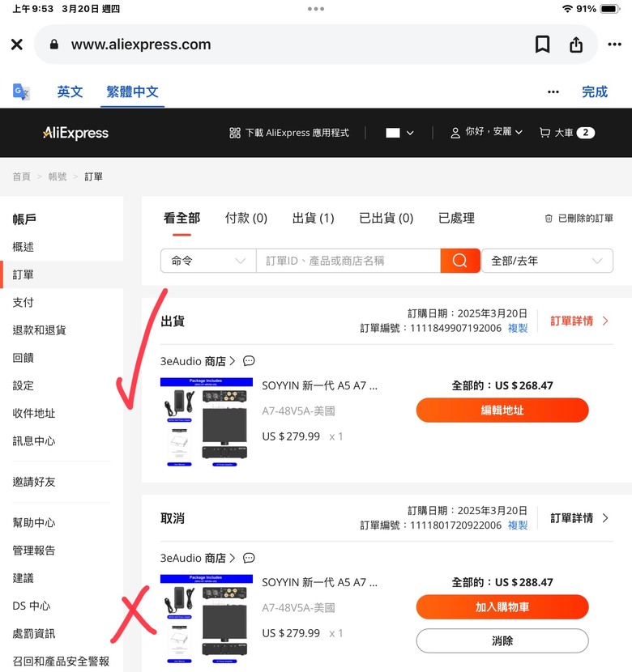Image resolution: width=632 pixels, height=672 pixels.
Task: Open the share sheet icon
Action: [576, 45]
